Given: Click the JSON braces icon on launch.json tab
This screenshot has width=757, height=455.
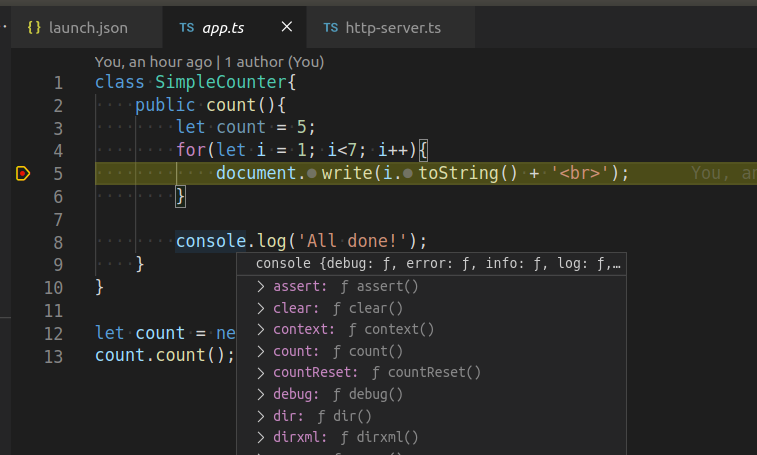Looking at the screenshot, I should point(34,28).
